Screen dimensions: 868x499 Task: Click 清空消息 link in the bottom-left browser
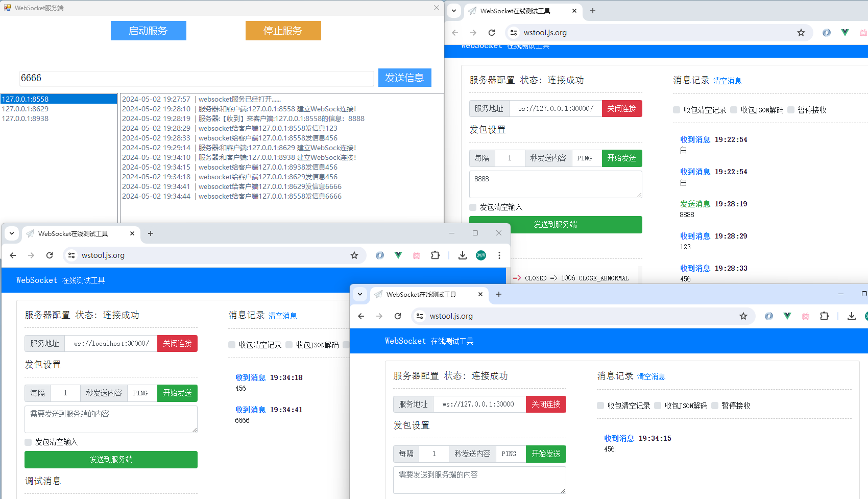[x=283, y=316]
